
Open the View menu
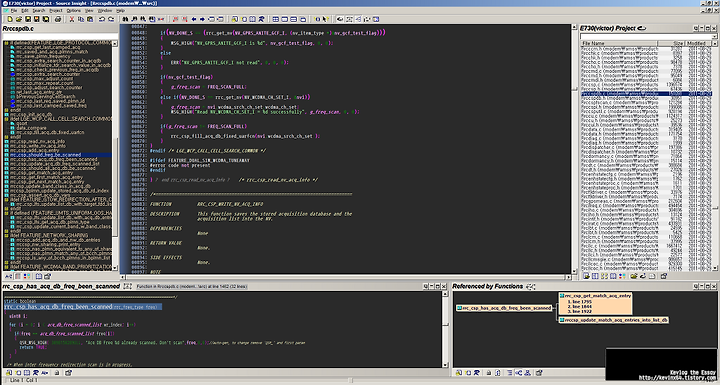[89, 11]
